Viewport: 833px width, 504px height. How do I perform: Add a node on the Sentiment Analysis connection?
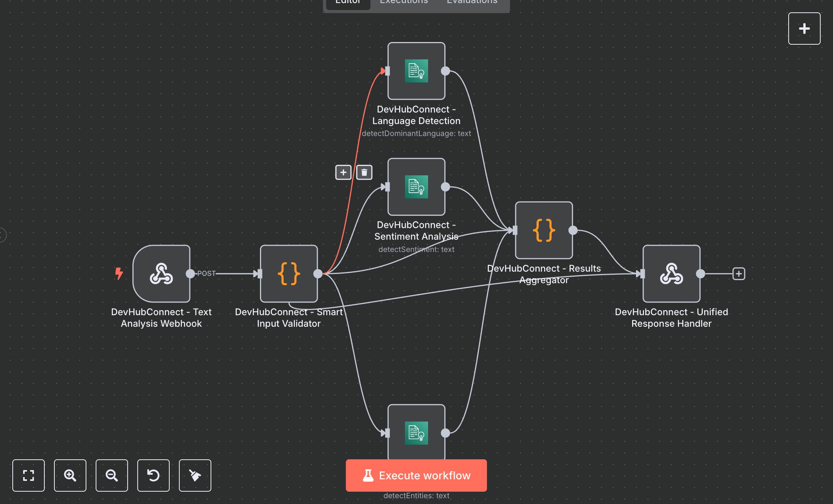343,172
